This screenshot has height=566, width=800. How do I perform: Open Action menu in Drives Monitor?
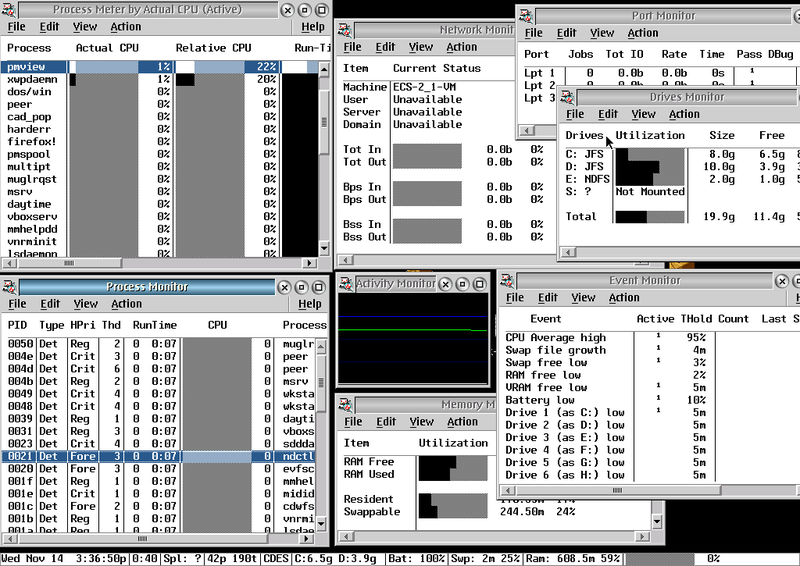pyautogui.click(x=684, y=114)
